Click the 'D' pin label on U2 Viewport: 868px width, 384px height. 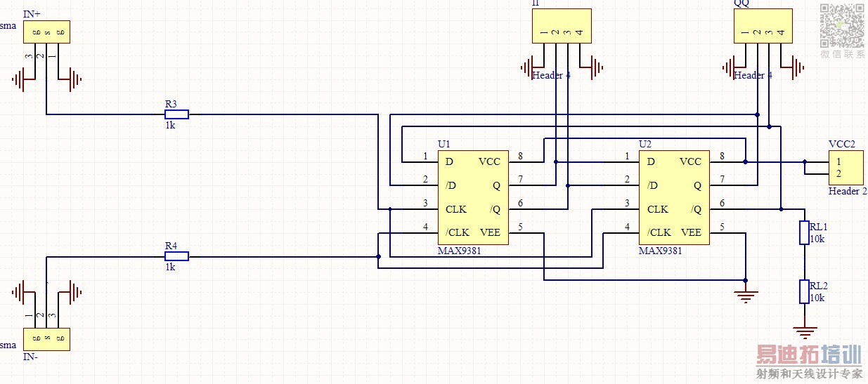coord(651,161)
